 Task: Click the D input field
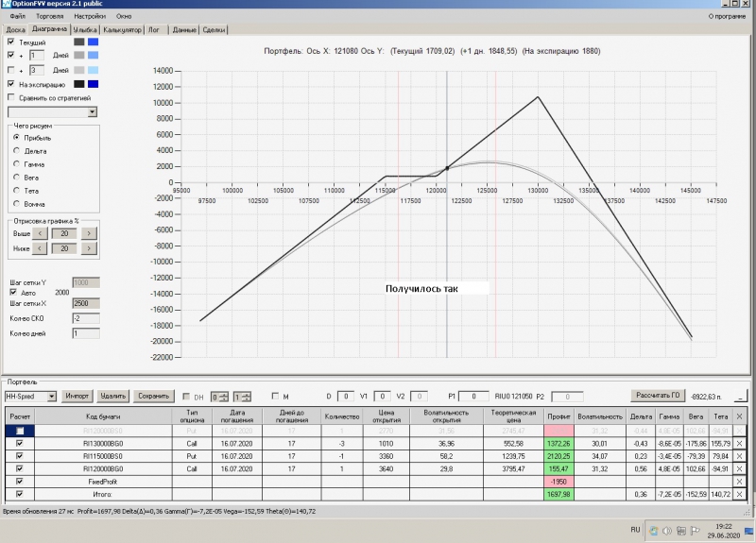(x=345, y=396)
